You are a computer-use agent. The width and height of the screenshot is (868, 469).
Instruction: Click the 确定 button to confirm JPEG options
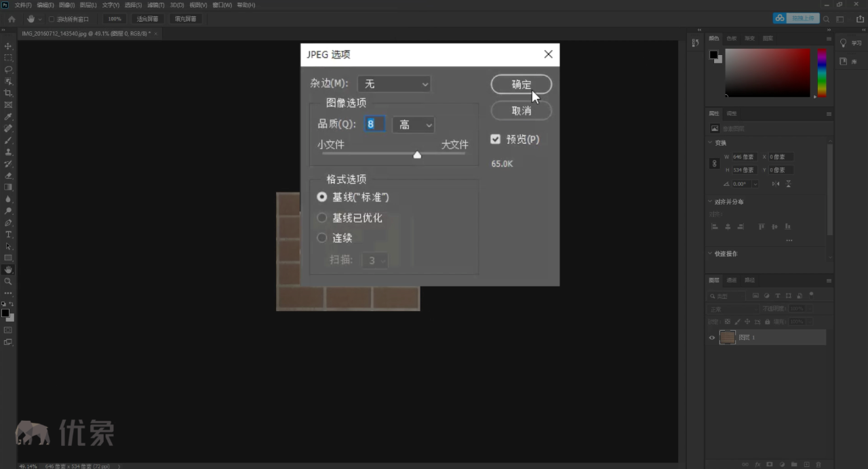[x=521, y=85]
